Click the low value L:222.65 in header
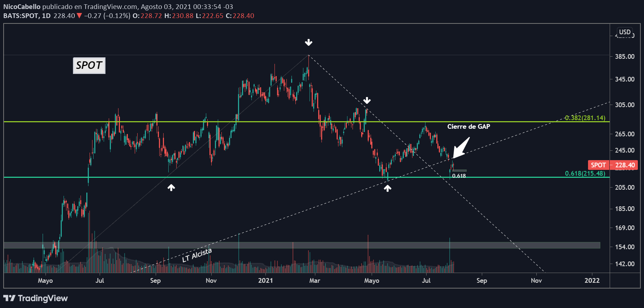644x308 pixels. (209, 16)
